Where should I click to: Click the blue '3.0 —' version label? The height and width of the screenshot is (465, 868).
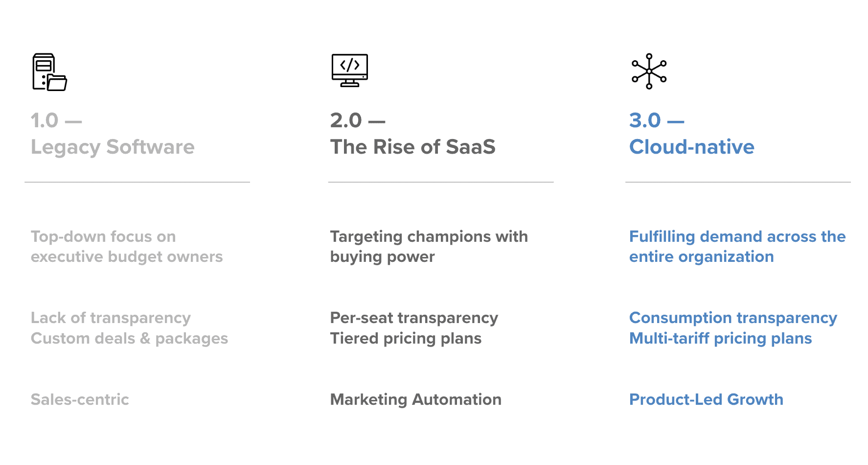click(656, 120)
